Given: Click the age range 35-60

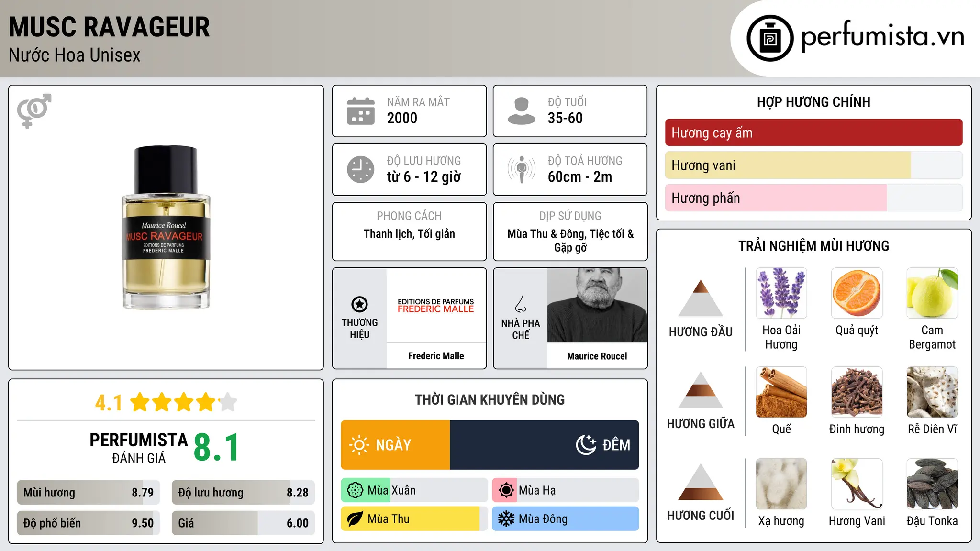Looking at the screenshot, I should point(565,118).
